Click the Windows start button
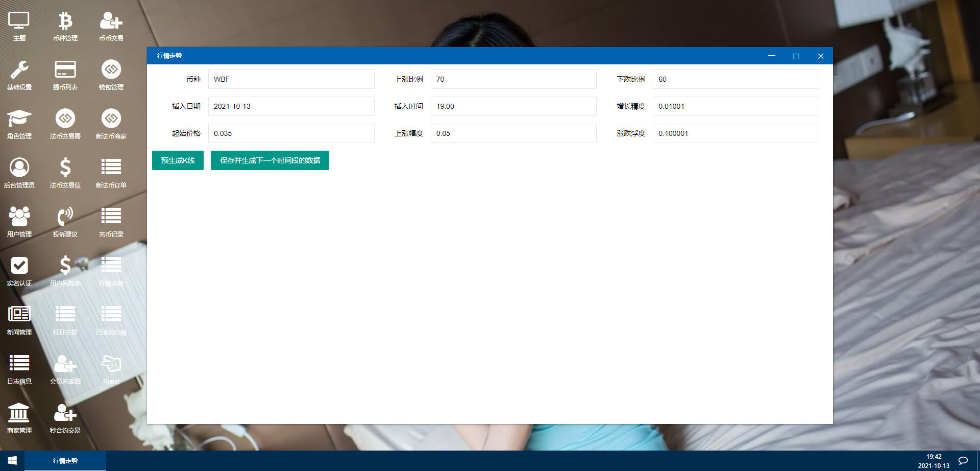Screen dimensions: 980x471 [x=12, y=461]
